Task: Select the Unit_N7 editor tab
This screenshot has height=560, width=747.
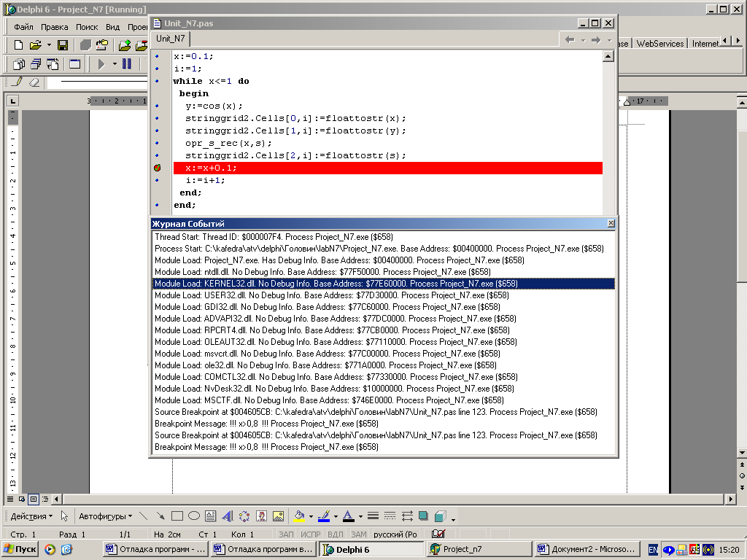Action: [x=170, y=39]
